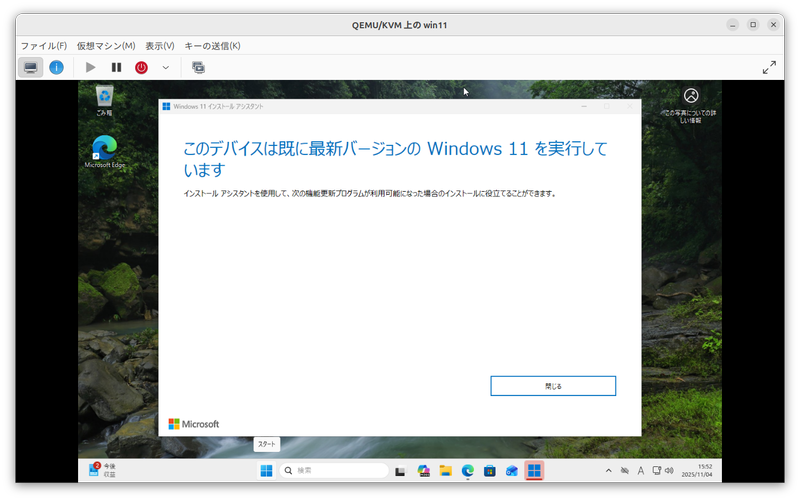Viewport: 800px width, 500px height.
Task: Expand the shutdown options dropdown arrow
Action: (x=166, y=67)
